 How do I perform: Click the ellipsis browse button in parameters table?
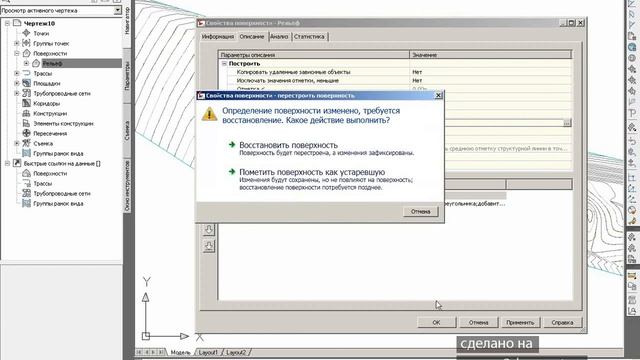pyautogui.click(x=567, y=123)
